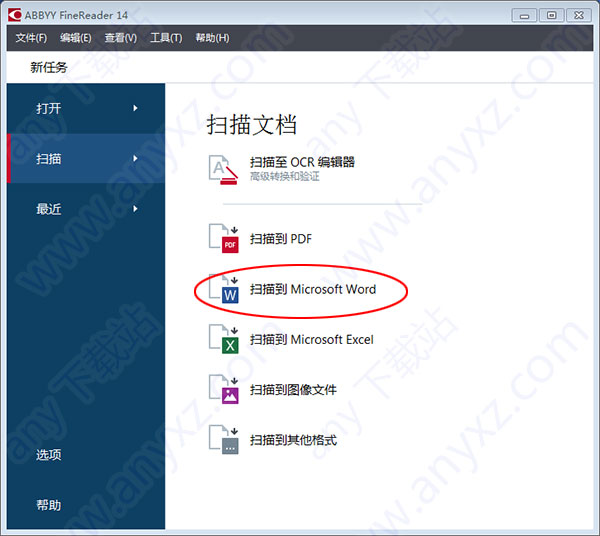Click the 扫描文档 title
Image resolution: width=600 pixels, height=536 pixels.
coord(252,124)
